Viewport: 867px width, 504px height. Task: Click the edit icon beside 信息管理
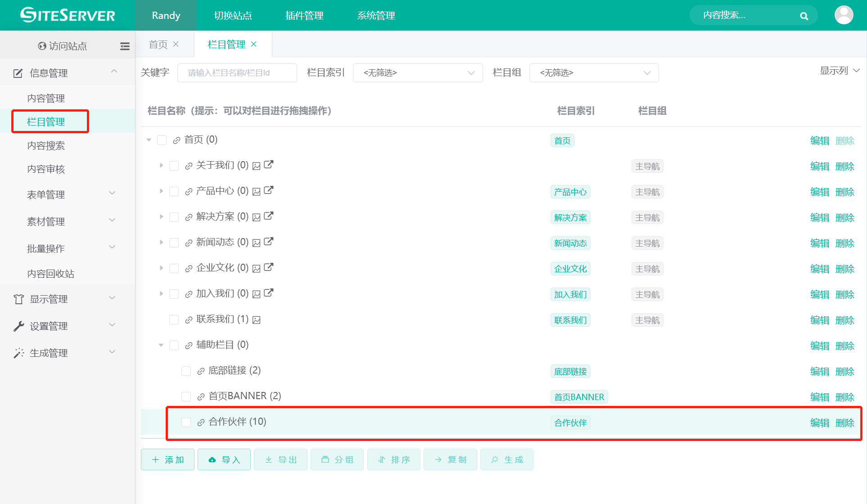click(x=18, y=72)
